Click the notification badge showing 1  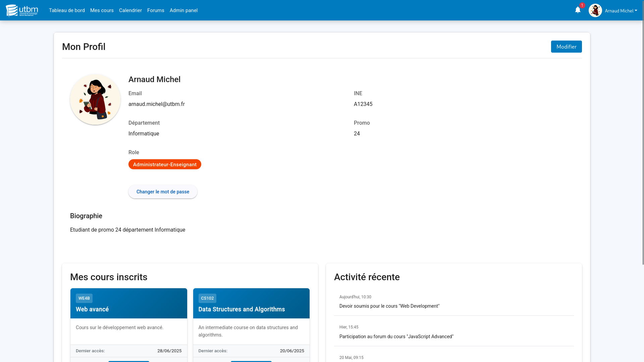[x=581, y=5]
